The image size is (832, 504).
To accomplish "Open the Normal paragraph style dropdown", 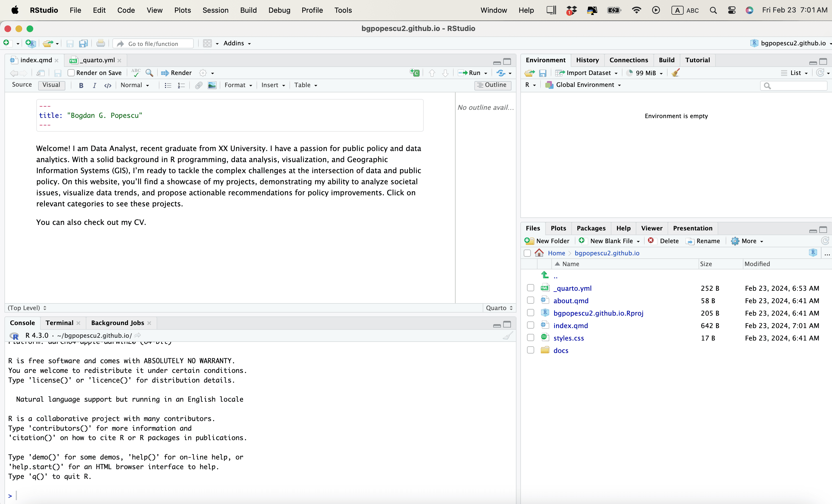I will (x=135, y=85).
